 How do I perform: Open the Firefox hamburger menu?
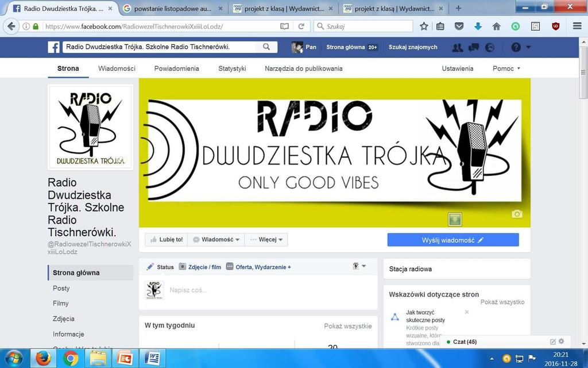click(x=578, y=26)
